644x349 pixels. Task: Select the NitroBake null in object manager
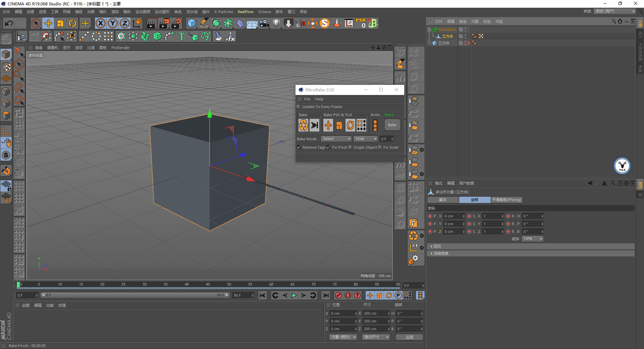[447, 30]
